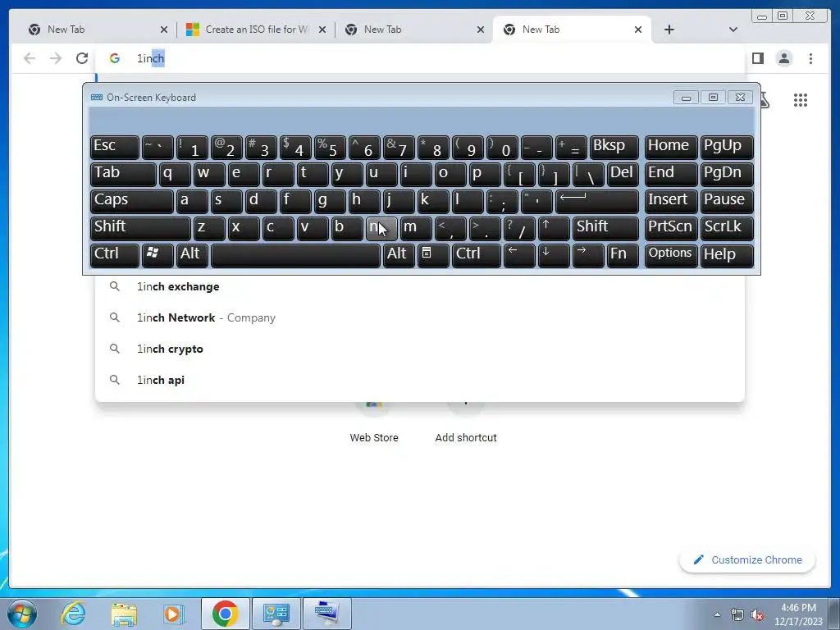Close the Create an ISO file tab
Viewport: 840px width, 630px height.
pyautogui.click(x=322, y=30)
